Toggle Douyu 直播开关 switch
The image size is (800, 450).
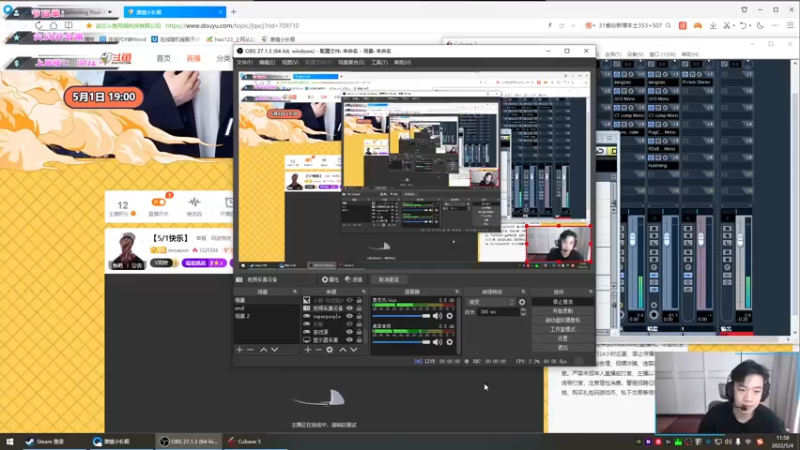coord(159,202)
